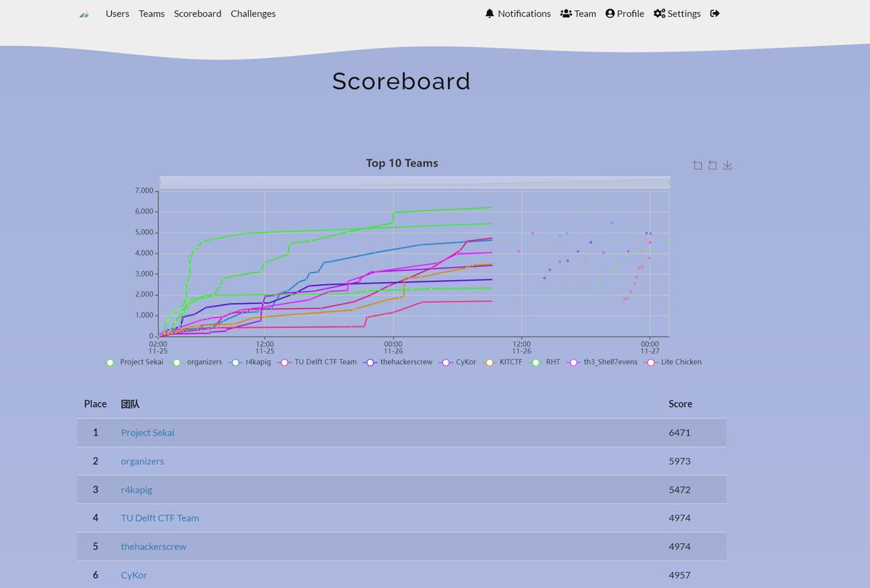Open Settings menu item

point(677,14)
